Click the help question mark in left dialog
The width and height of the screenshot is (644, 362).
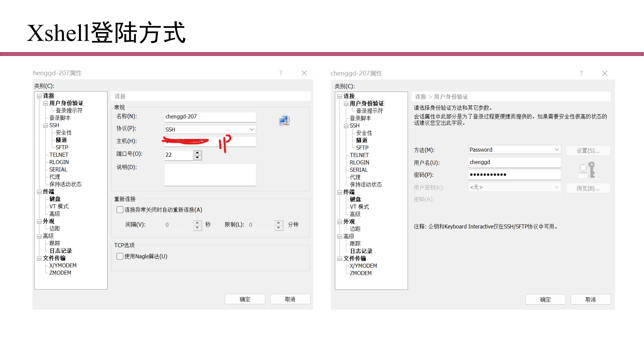tap(281, 73)
